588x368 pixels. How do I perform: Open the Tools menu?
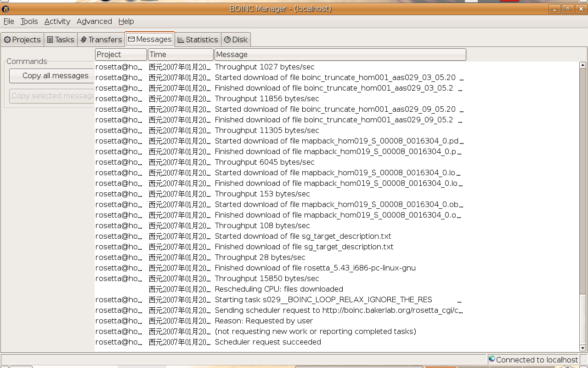pyautogui.click(x=29, y=21)
